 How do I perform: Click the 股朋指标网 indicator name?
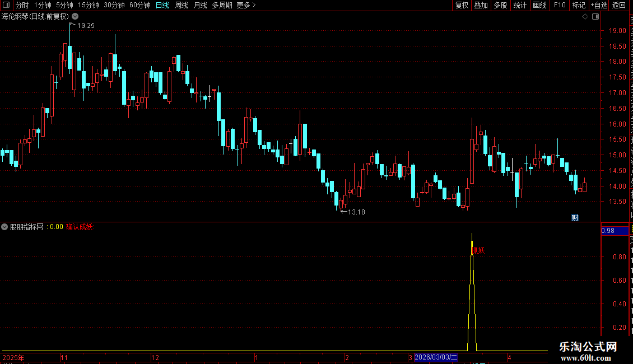point(27,227)
